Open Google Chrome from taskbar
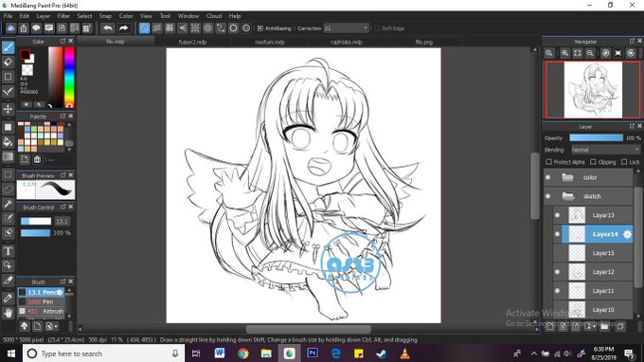The image size is (644, 362). tap(242, 353)
